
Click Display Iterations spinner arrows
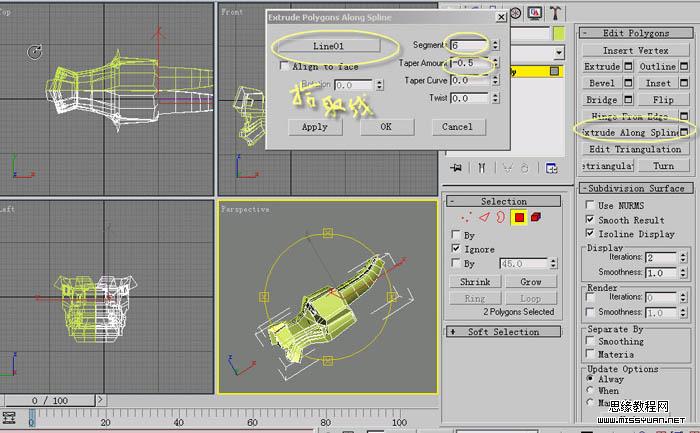[x=683, y=258]
